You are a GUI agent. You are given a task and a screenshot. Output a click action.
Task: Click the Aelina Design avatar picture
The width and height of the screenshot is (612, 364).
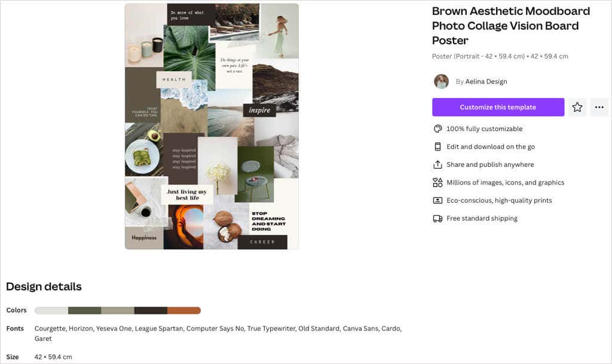[441, 81]
